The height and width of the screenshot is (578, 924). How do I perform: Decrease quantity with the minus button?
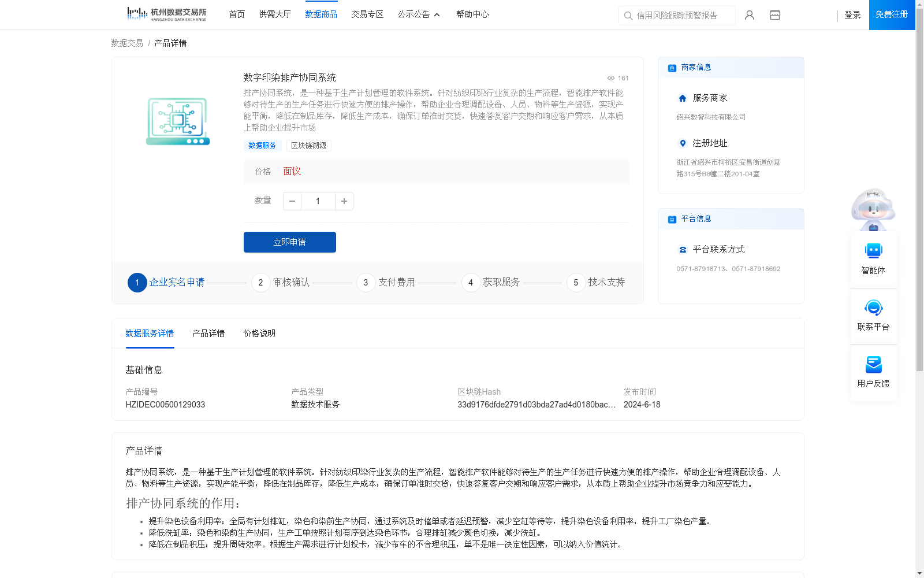pos(292,201)
